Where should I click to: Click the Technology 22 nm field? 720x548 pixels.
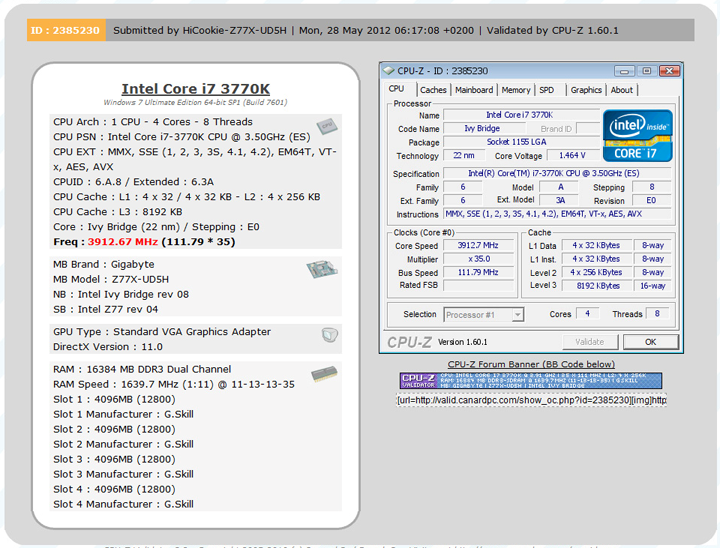click(x=463, y=155)
